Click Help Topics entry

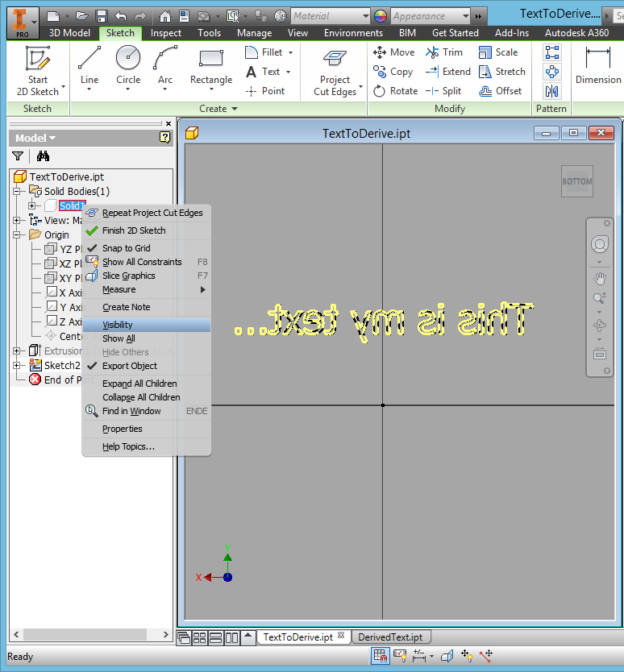(x=146, y=446)
